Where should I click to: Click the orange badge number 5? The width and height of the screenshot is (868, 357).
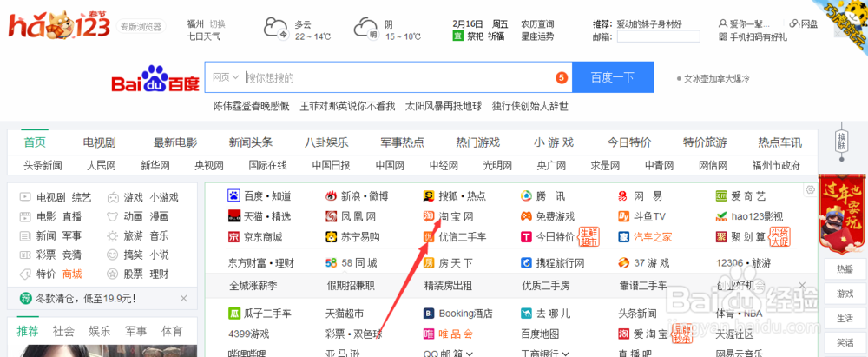click(562, 77)
